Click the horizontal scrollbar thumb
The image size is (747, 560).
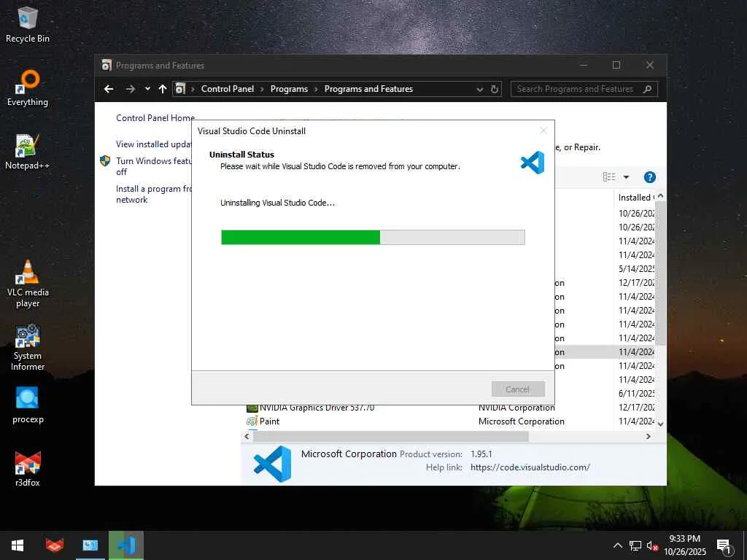pyautogui.click(x=391, y=436)
